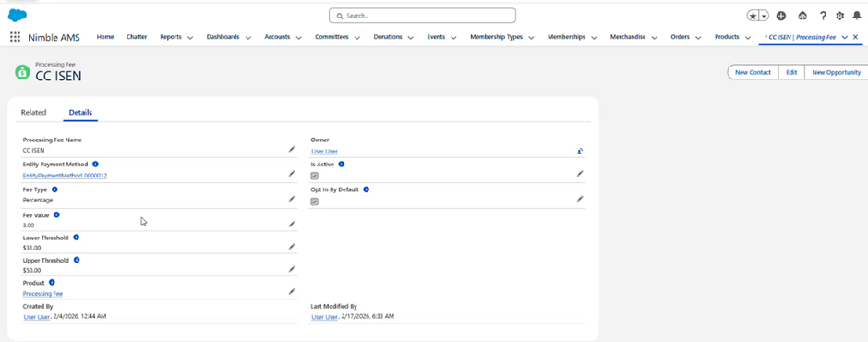The image size is (868, 342).
Task: Edit Processing Fee Name pencil icon
Action: [x=292, y=149]
